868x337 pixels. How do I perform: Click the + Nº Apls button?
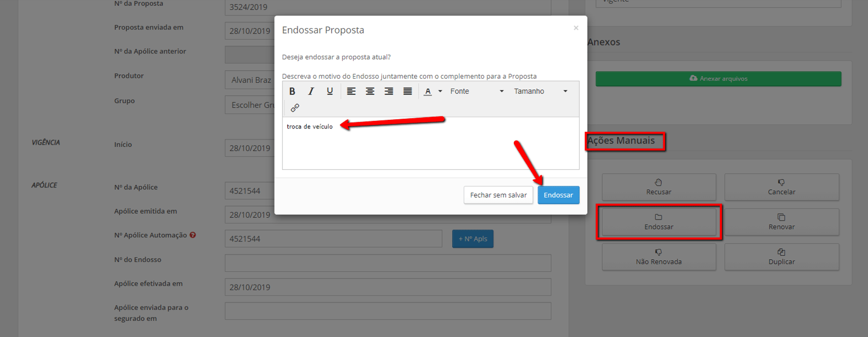[472, 239]
